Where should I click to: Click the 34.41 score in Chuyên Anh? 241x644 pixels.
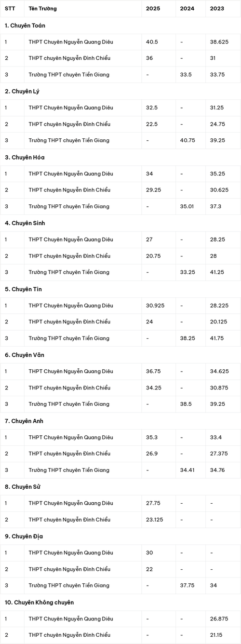click(187, 470)
